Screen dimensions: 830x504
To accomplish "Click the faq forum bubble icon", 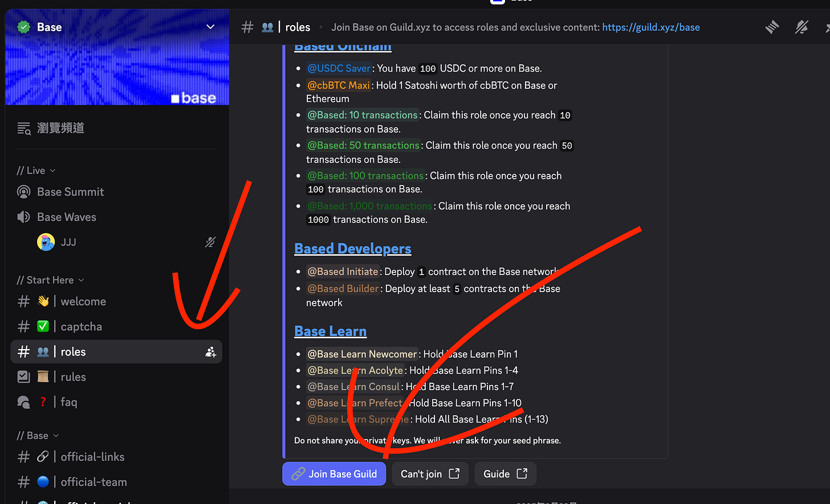I will tap(23, 402).
